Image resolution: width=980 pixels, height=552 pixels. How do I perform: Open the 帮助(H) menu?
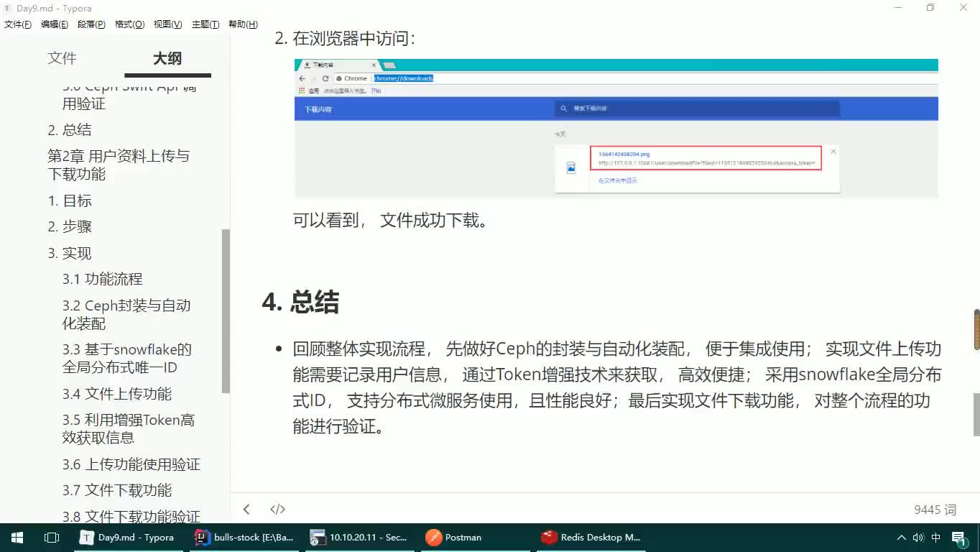coord(243,24)
